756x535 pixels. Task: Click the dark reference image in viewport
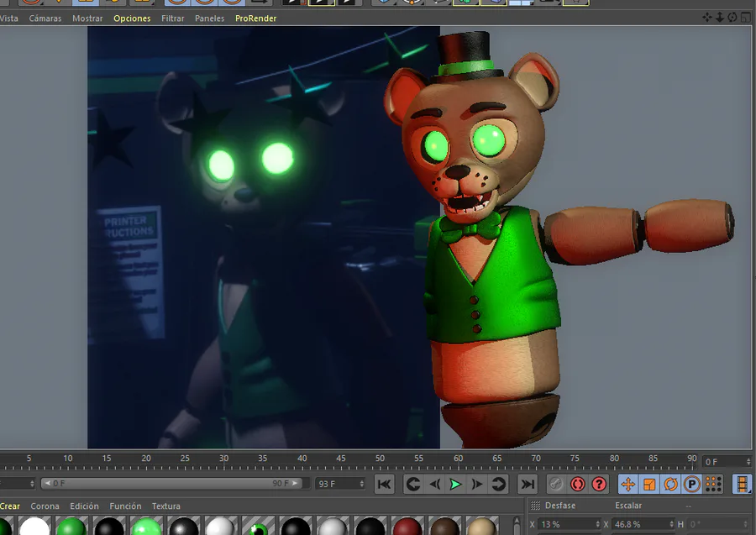point(263,237)
